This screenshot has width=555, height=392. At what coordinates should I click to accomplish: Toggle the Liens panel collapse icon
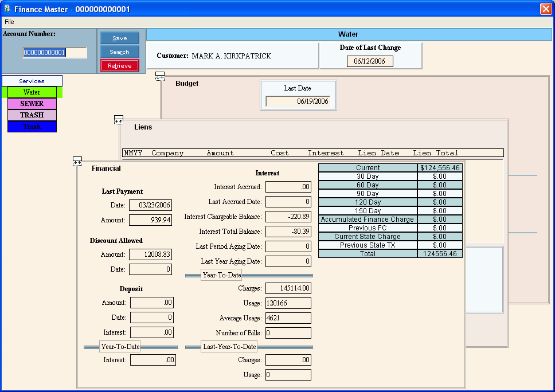coord(119,120)
